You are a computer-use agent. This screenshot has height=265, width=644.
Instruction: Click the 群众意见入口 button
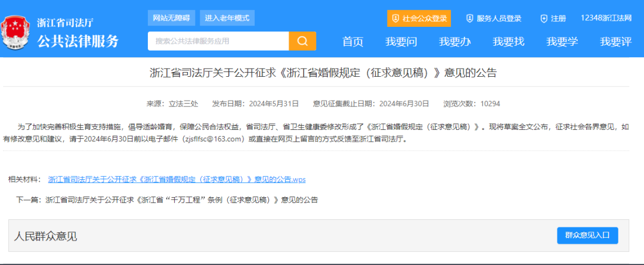[587, 235]
